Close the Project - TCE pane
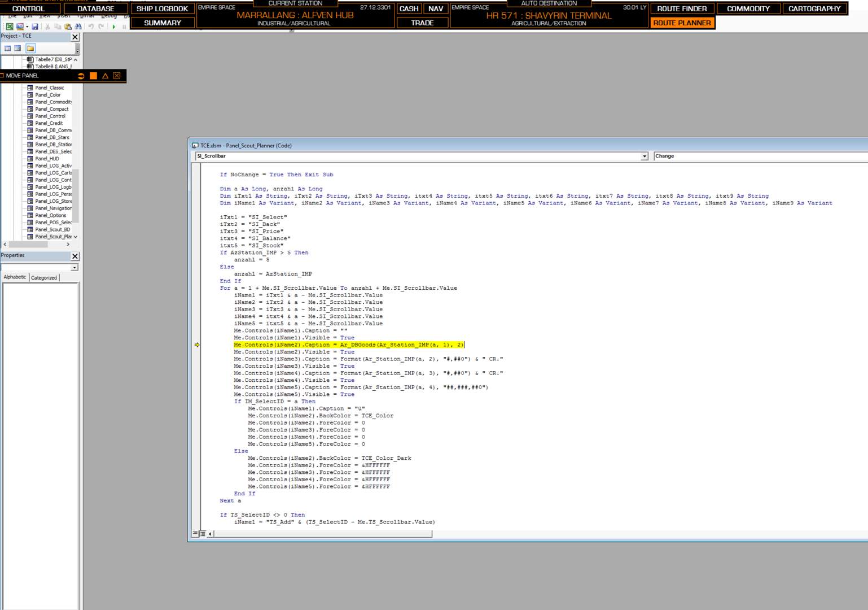 [x=75, y=37]
